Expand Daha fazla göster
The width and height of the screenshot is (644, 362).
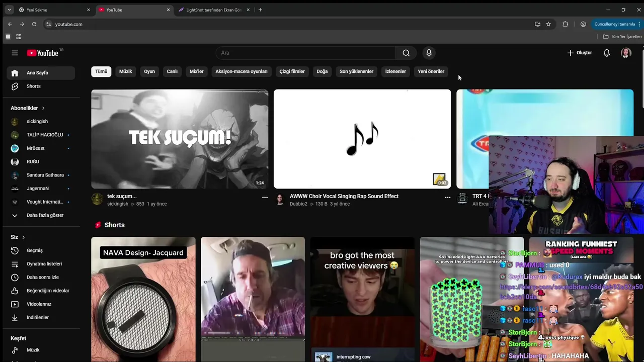click(x=41, y=215)
